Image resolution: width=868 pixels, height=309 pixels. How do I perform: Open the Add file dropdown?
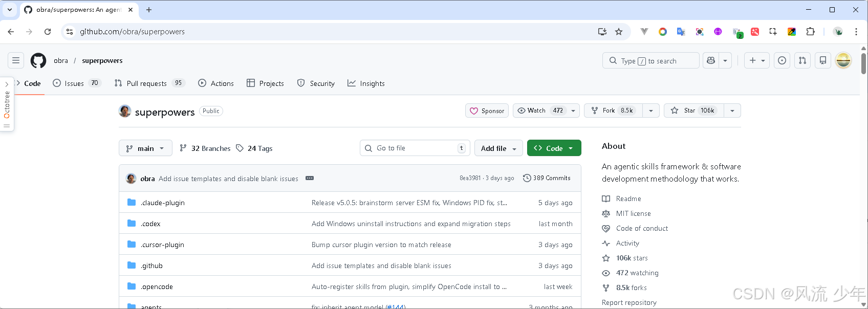[x=498, y=148]
